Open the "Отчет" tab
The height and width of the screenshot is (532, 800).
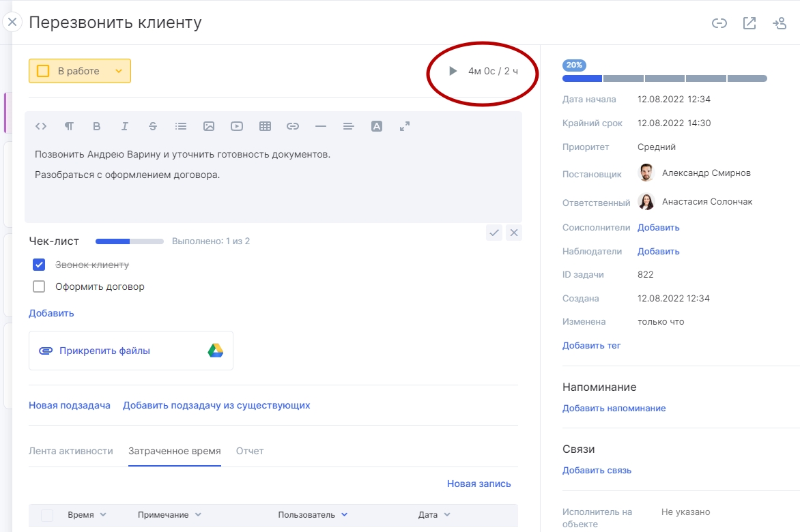click(x=250, y=451)
